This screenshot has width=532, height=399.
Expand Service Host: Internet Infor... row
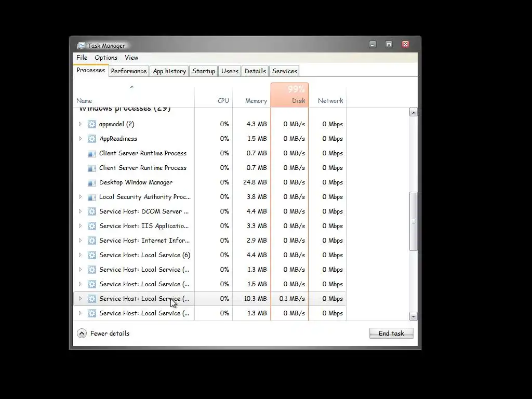point(80,241)
